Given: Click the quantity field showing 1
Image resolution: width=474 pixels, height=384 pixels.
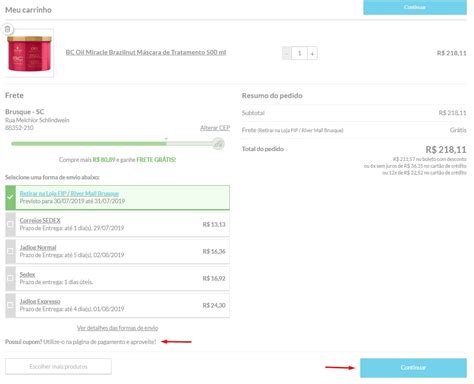Looking at the screenshot, I should 299,53.
